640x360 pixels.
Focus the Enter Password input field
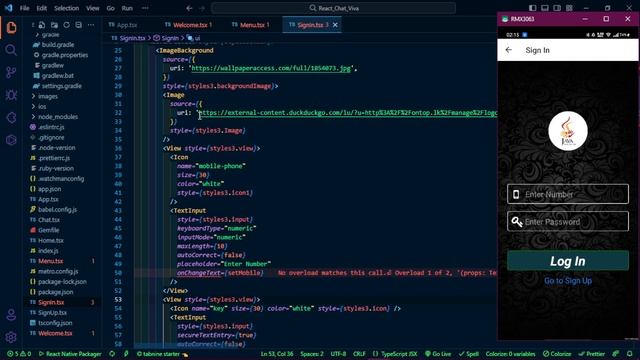point(568,222)
